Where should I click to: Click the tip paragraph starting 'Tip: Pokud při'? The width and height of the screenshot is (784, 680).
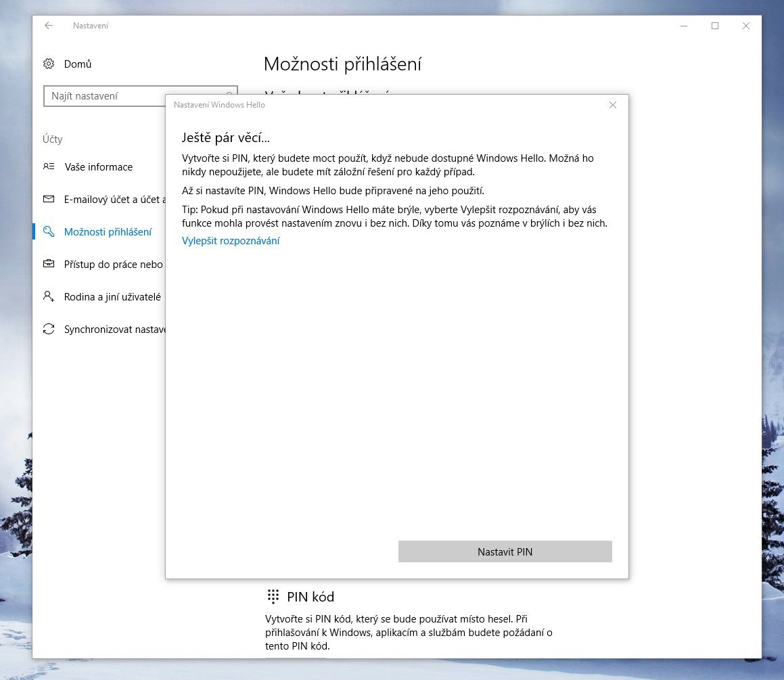pyautogui.click(x=394, y=217)
